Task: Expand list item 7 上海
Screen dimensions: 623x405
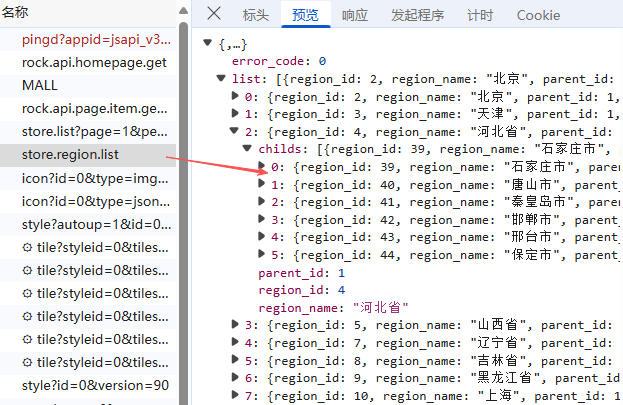Action: tap(235, 395)
